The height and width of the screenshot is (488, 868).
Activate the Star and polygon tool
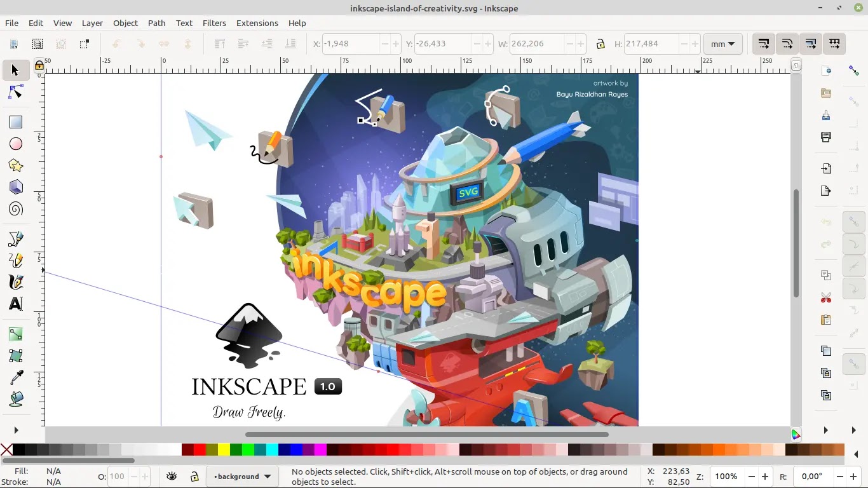pyautogui.click(x=15, y=165)
